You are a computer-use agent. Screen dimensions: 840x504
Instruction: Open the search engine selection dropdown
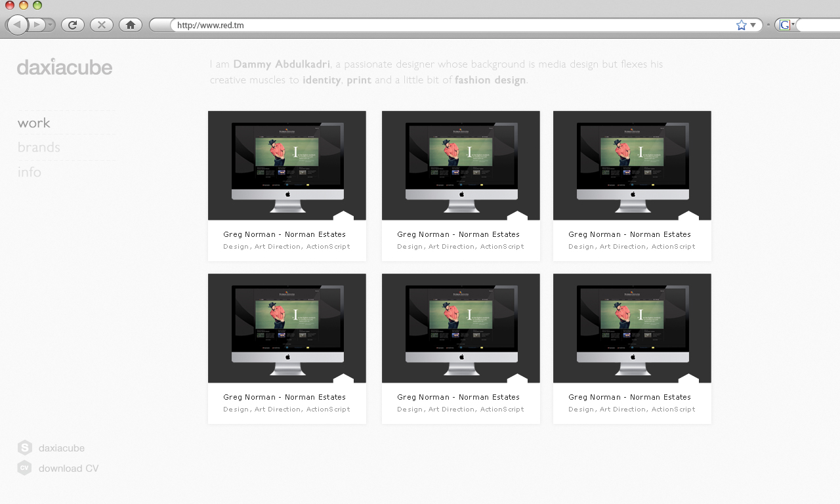click(x=792, y=24)
